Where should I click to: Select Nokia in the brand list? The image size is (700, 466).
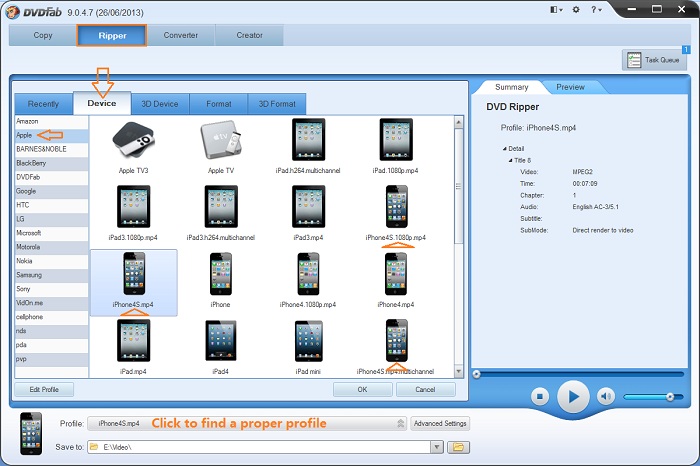[x=51, y=261]
